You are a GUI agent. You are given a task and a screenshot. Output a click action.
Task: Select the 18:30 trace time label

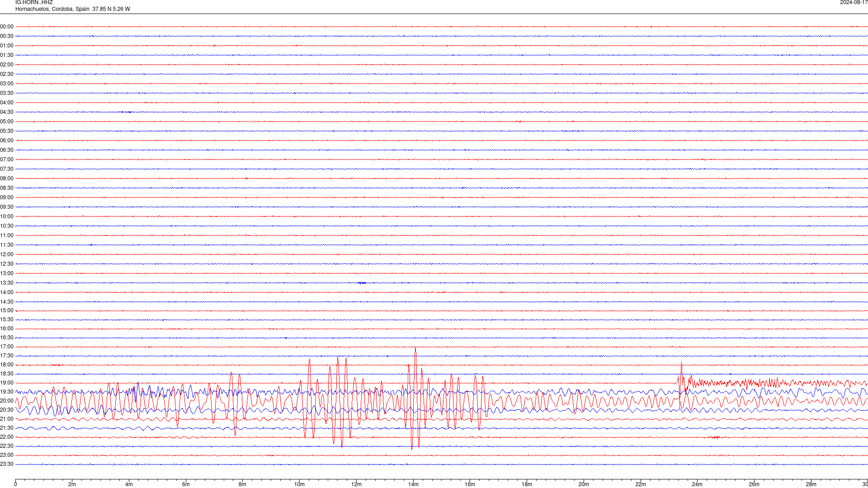pyautogui.click(x=7, y=374)
